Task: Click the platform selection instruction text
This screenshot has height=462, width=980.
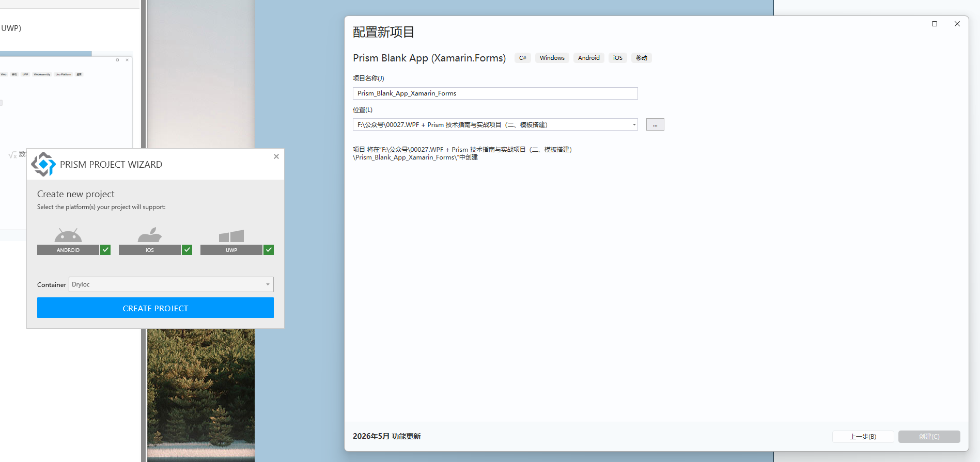Action: coord(101,207)
